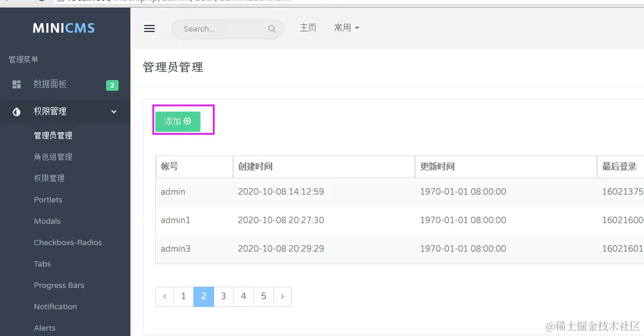
Task: Go to pagination page 4
Action: click(244, 296)
